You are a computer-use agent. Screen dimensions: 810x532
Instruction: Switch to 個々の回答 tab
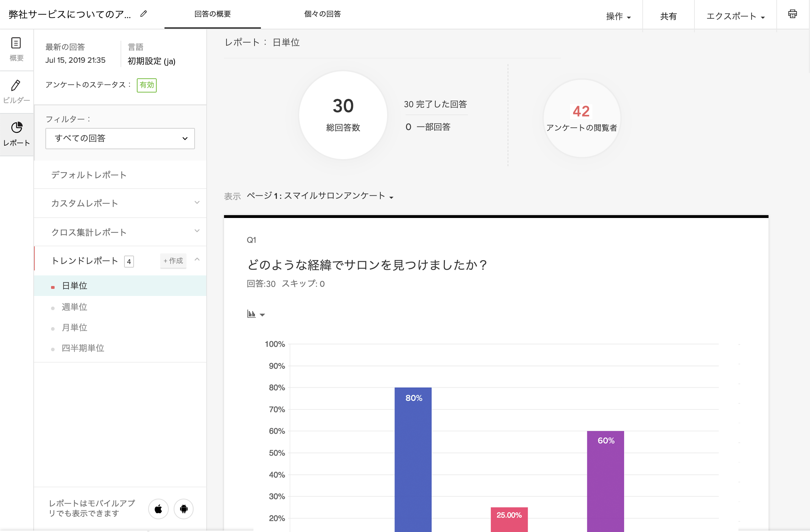[322, 14]
